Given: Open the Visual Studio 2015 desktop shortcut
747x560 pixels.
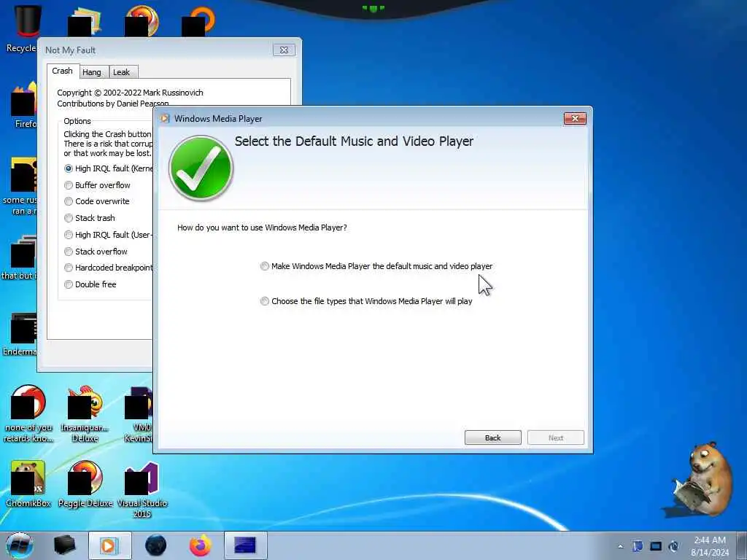Looking at the screenshot, I should click(x=142, y=489).
